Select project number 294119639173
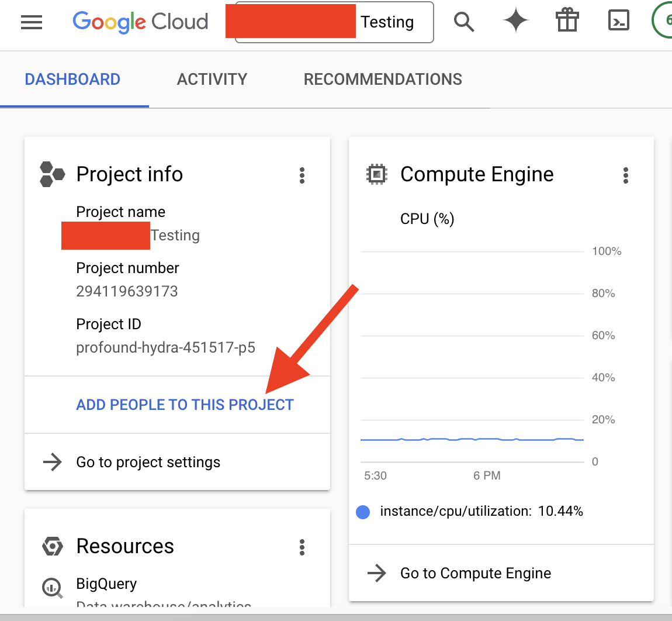Image resolution: width=672 pixels, height=621 pixels. (127, 291)
